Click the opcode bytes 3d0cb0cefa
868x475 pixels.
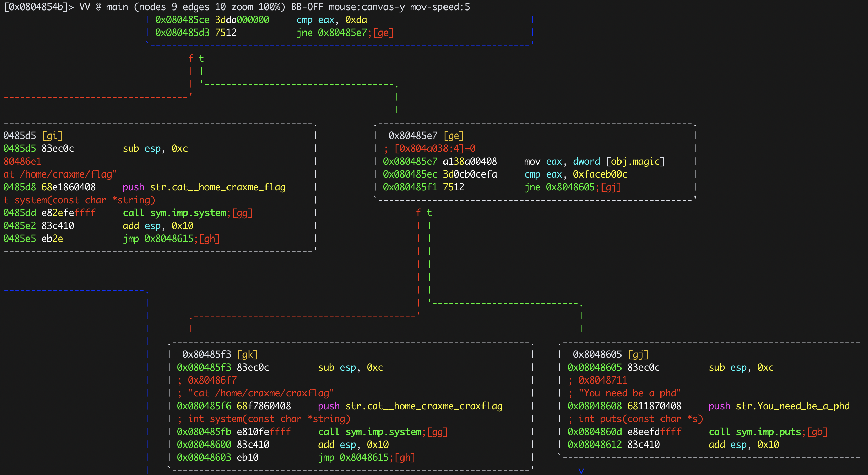pos(470,174)
